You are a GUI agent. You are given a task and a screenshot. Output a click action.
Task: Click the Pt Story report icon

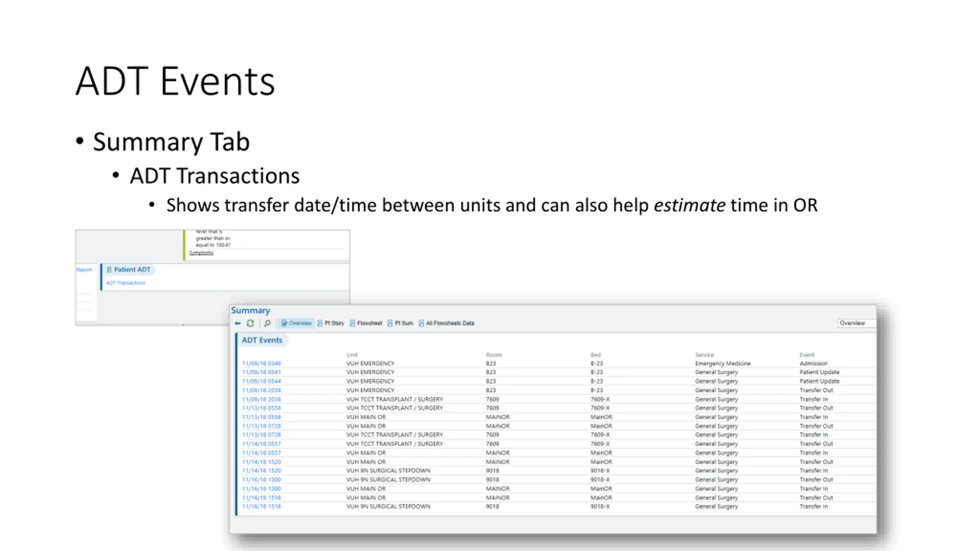point(320,323)
